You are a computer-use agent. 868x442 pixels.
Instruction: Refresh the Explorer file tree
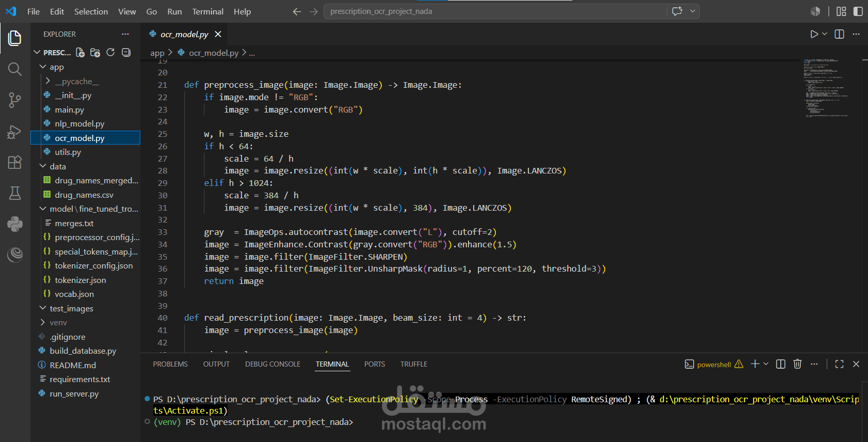(110, 52)
